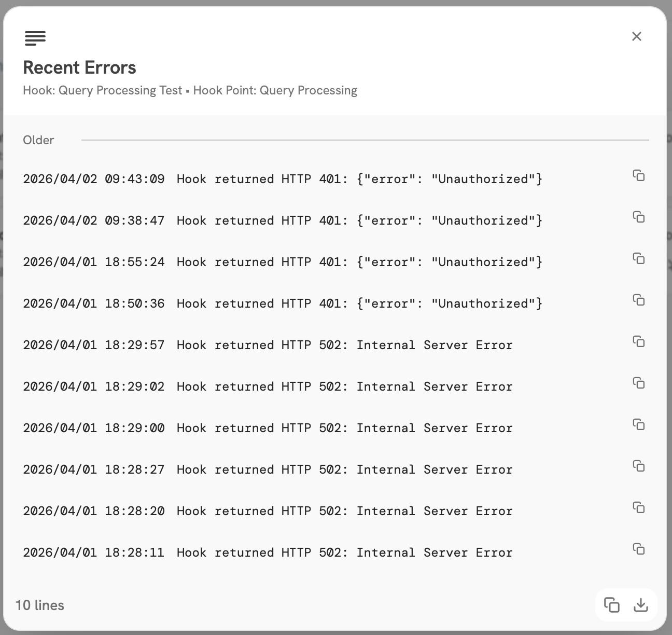Copy the 09:38:47 HTTP 401 error line
The image size is (672, 635).
pyautogui.click(x=639, y=217)
